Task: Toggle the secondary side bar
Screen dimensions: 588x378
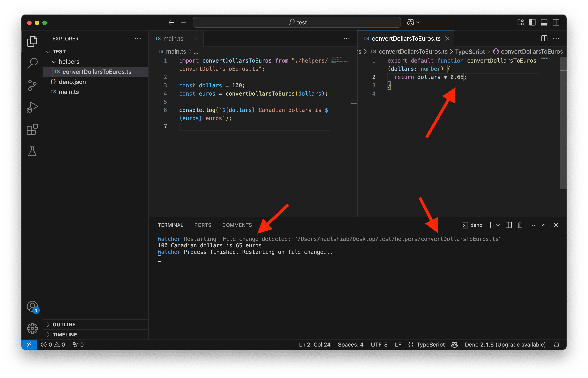Action: point(556,23)
